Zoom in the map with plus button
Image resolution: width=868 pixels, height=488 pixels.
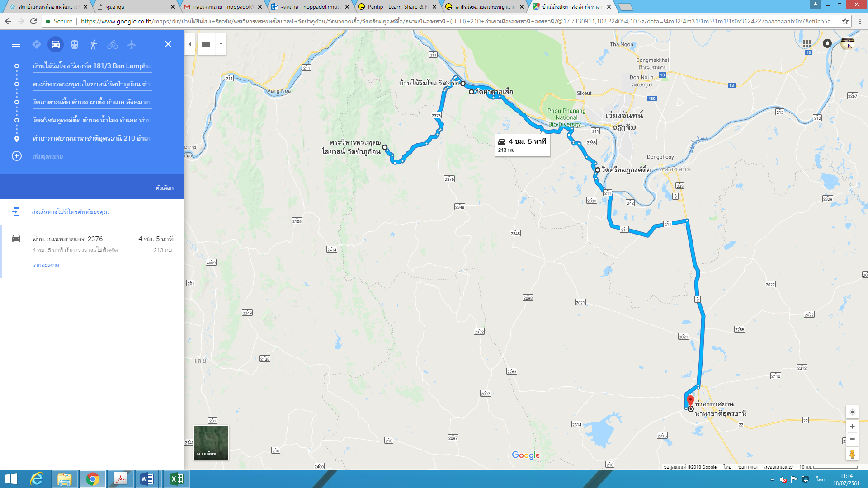tap(852, 426)
